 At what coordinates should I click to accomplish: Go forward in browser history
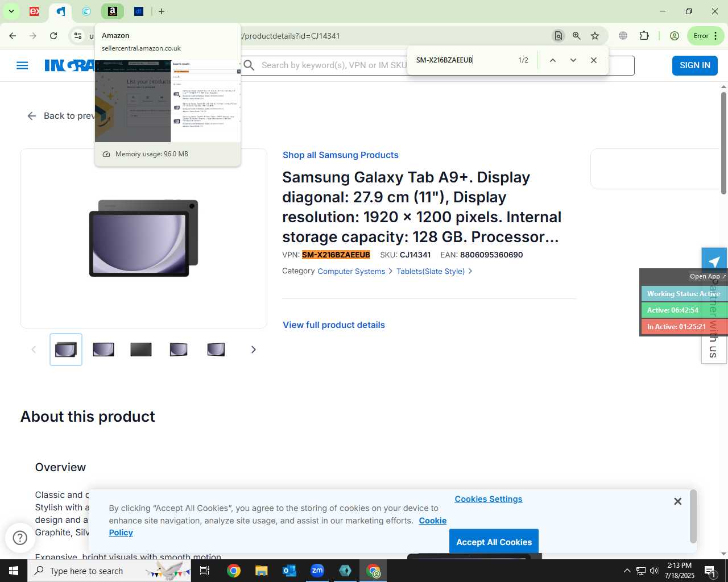click(x=33, y=36)
